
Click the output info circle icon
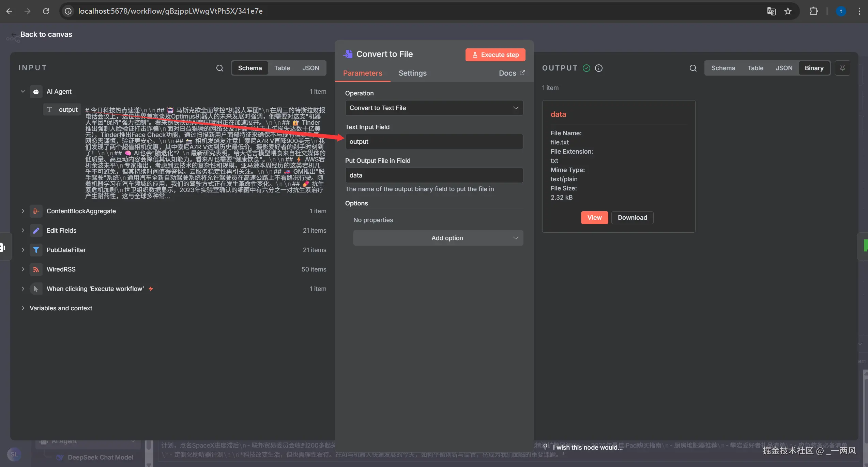[599, 68]
